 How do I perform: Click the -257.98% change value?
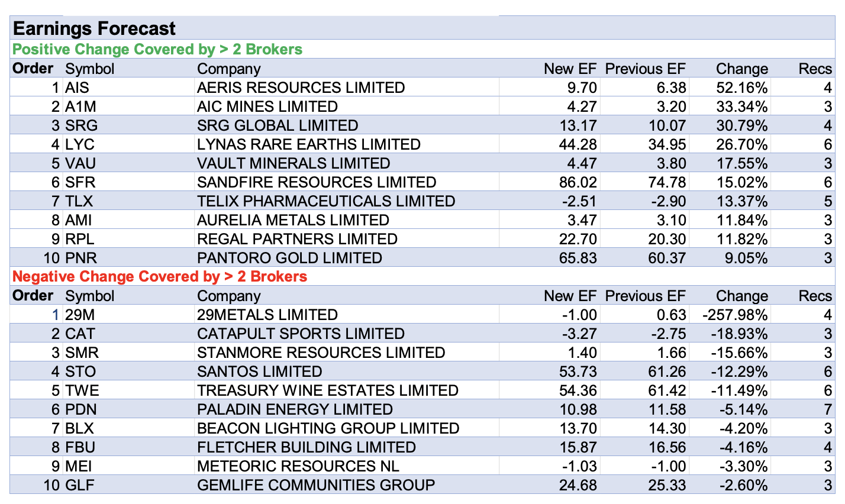(735, 315)
